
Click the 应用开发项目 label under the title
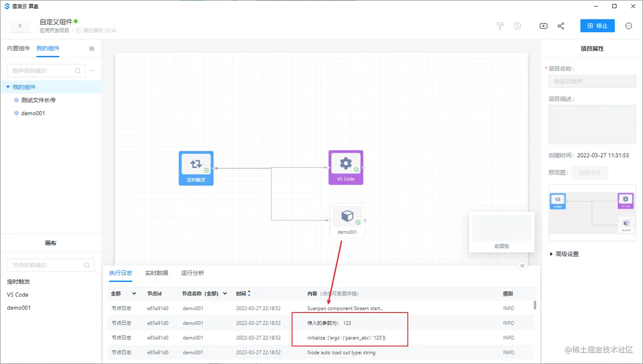[54, 31]
